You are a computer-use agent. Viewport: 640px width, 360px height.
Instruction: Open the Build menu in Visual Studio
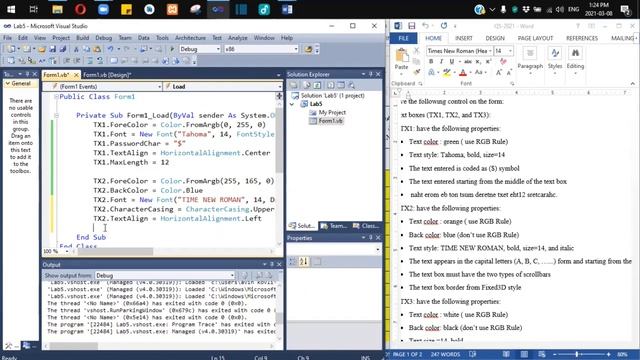coord(82,38)
